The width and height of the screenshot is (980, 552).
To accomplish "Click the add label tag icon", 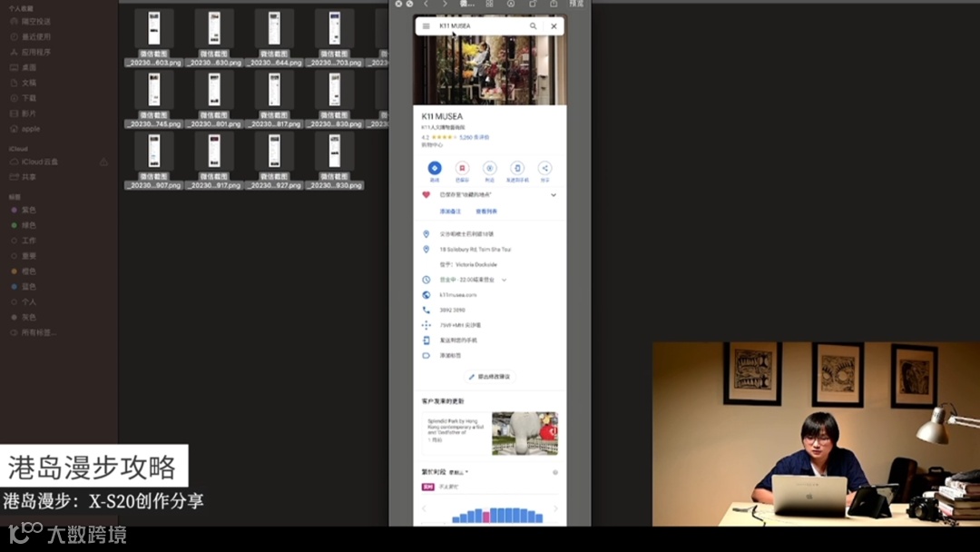I will coord(426,355).
